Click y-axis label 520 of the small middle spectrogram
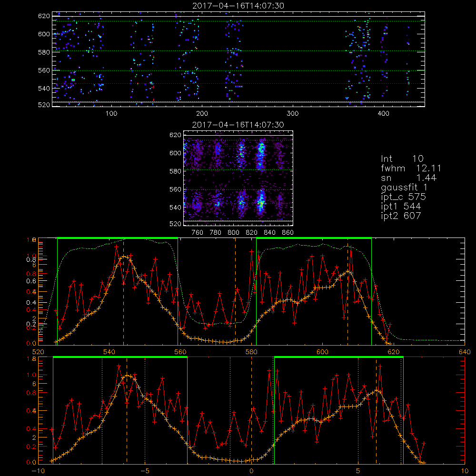The height and width of the screenshot is (476, 476). pyautogui.click(x=175, y=224)
